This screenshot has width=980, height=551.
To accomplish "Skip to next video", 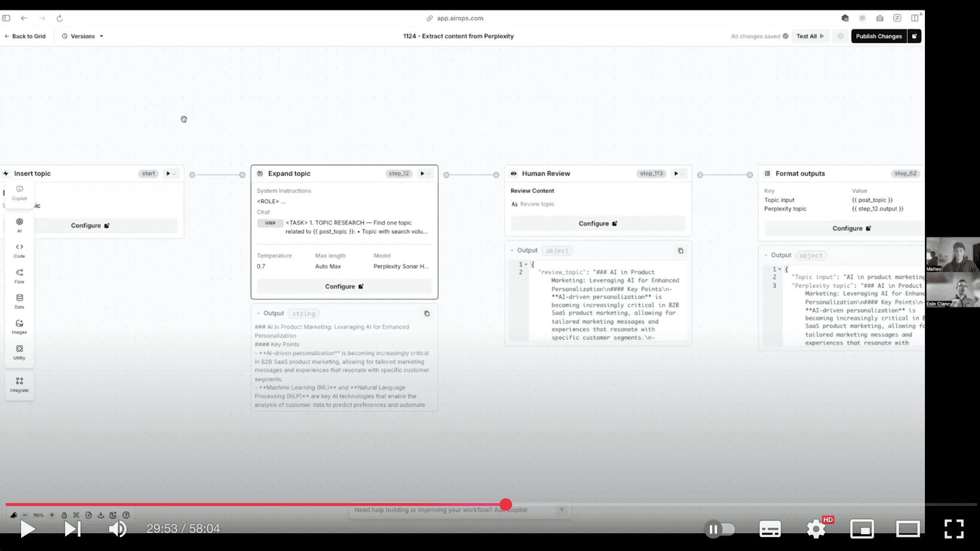I will click(x=73, y=529).
